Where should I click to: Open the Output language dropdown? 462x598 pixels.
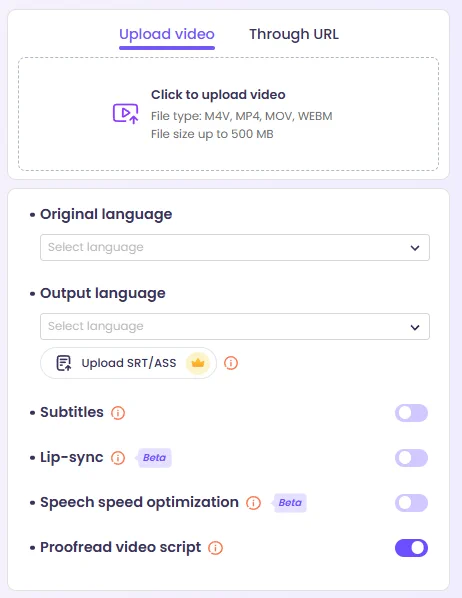pos(235,326)
